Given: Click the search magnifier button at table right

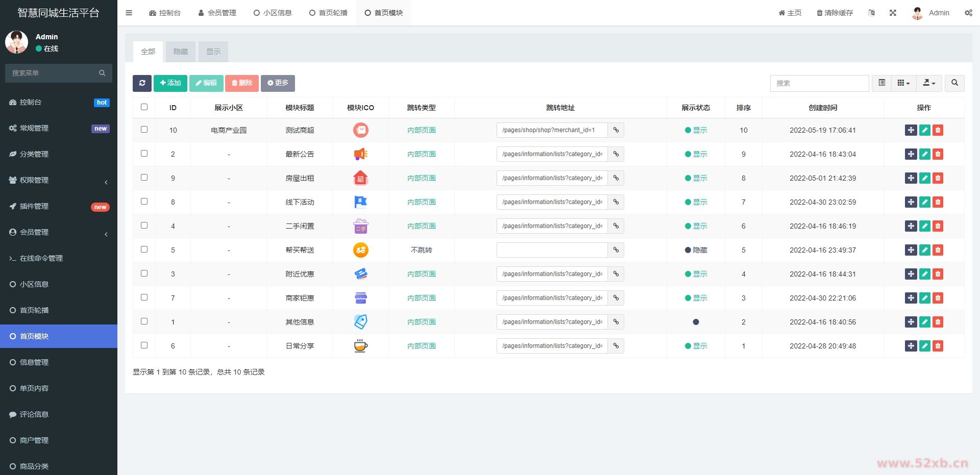Looking at the screenshot, I should point(954,83).
